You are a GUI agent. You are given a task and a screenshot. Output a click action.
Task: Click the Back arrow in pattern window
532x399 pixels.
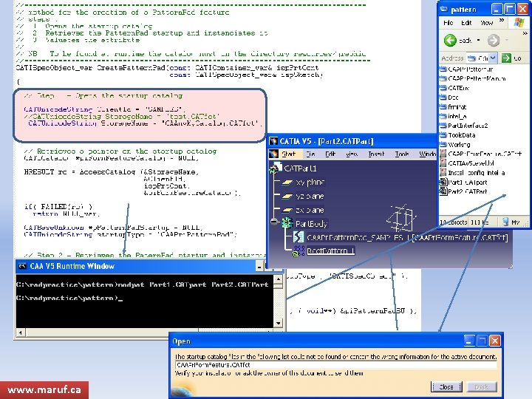tap(450, 41)
